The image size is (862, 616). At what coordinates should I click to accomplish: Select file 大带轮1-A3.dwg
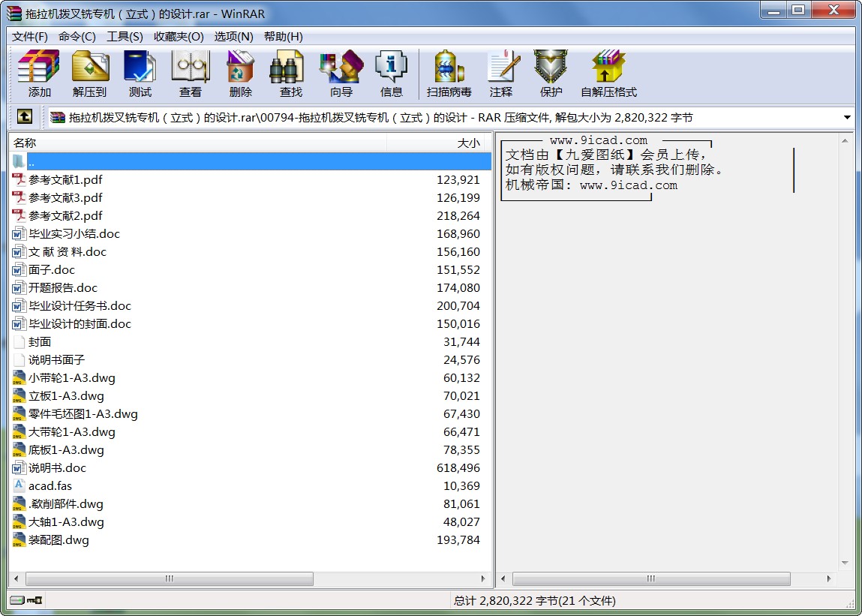click(251, 431)
